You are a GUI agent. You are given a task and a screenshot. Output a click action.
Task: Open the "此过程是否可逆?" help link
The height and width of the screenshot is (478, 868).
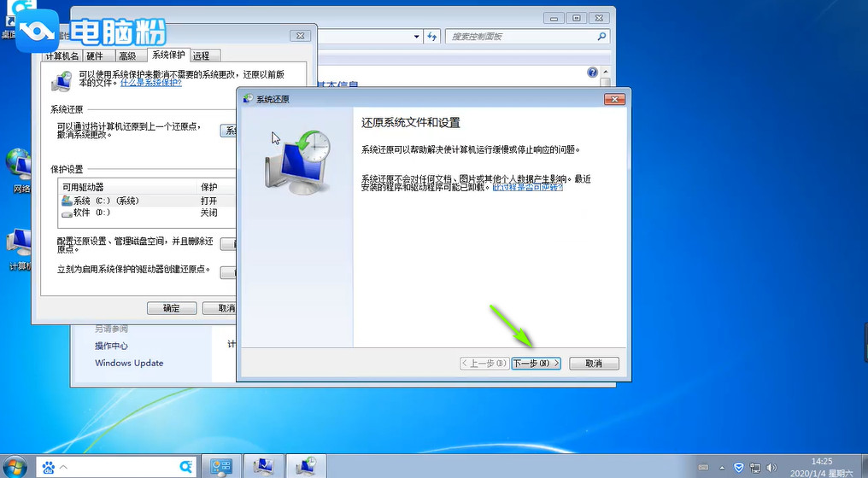528,187
